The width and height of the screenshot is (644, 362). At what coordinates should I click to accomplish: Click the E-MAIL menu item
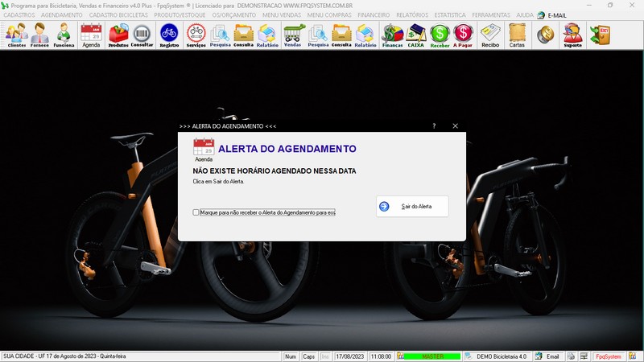(552, 15)
